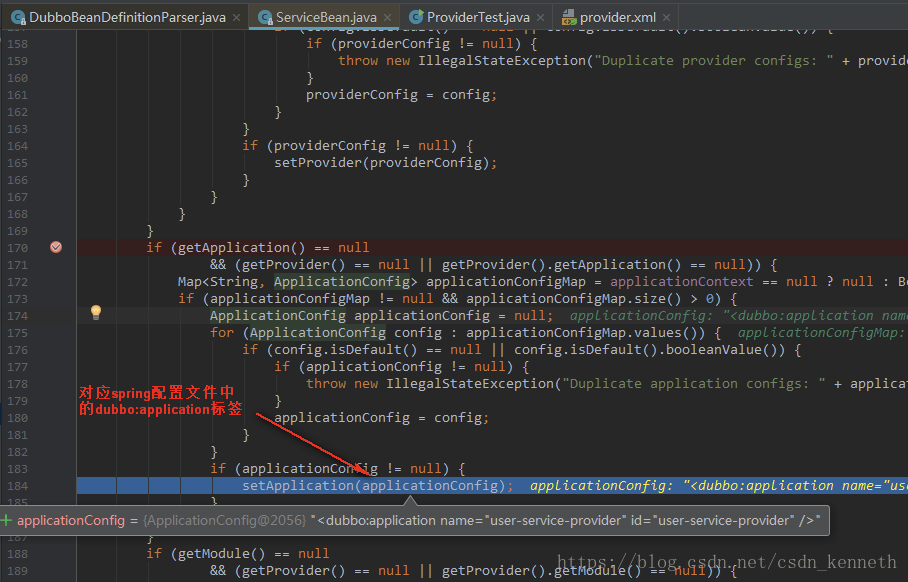The image size is (908, 582).
Task: Expand the applicationConfig debug value tooltip
Action: tap(6, 520)
